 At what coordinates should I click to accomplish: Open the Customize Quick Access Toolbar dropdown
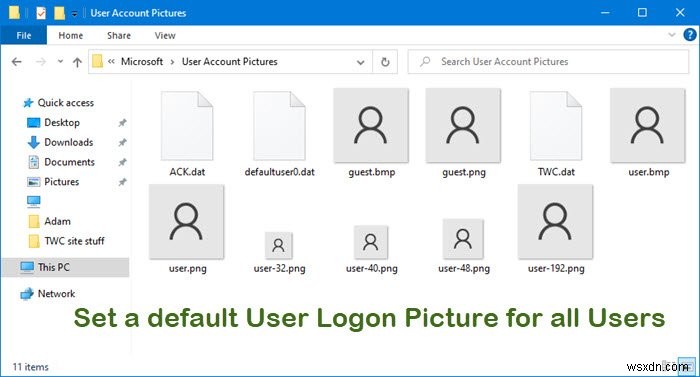point(74,14)
